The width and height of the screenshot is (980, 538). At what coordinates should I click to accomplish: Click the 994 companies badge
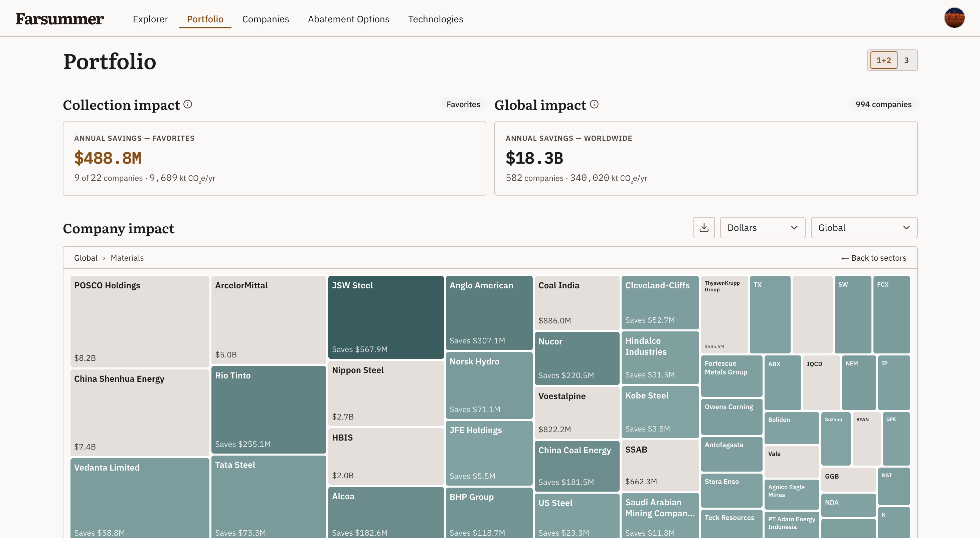pyautogui.click(x=883, y=104)
